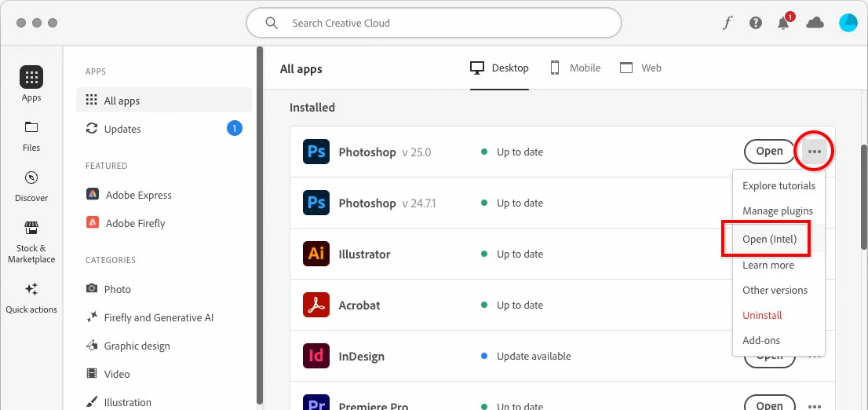This screenshot has height=410, width=868.
Task: Click the Graphic design category icon
Action: tap(92, 345)
